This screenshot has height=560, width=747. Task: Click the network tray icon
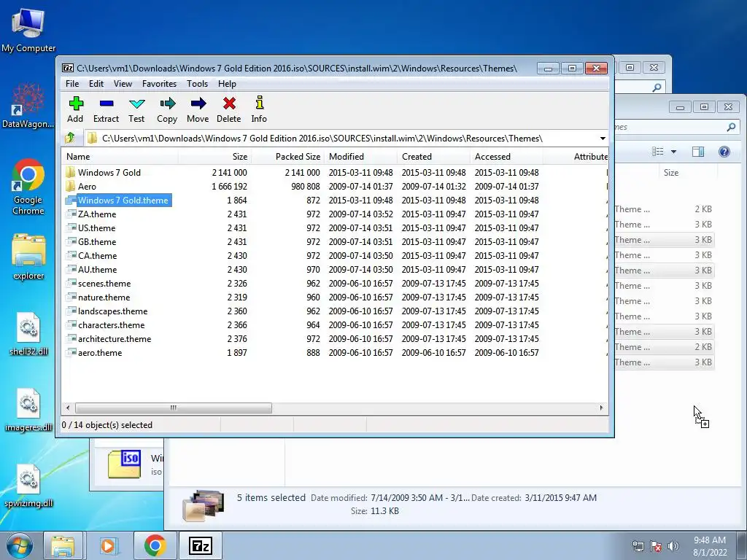click(x=638, y=546)
